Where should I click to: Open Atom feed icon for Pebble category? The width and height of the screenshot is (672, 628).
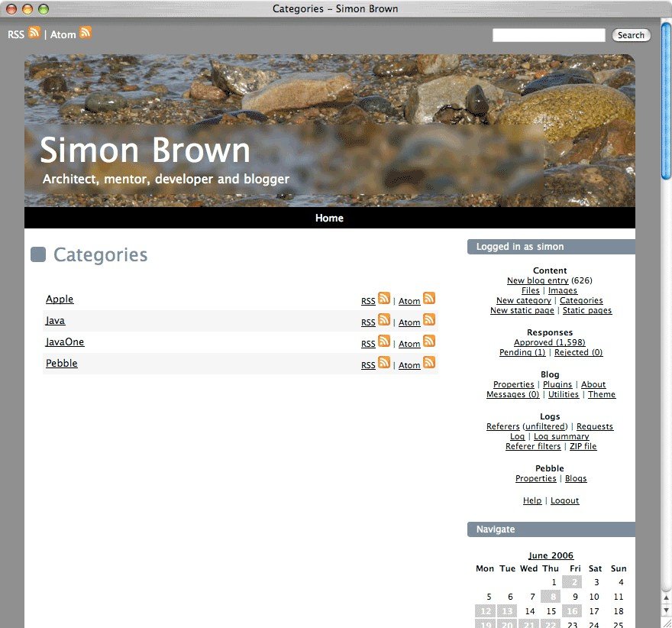point(429,362)
